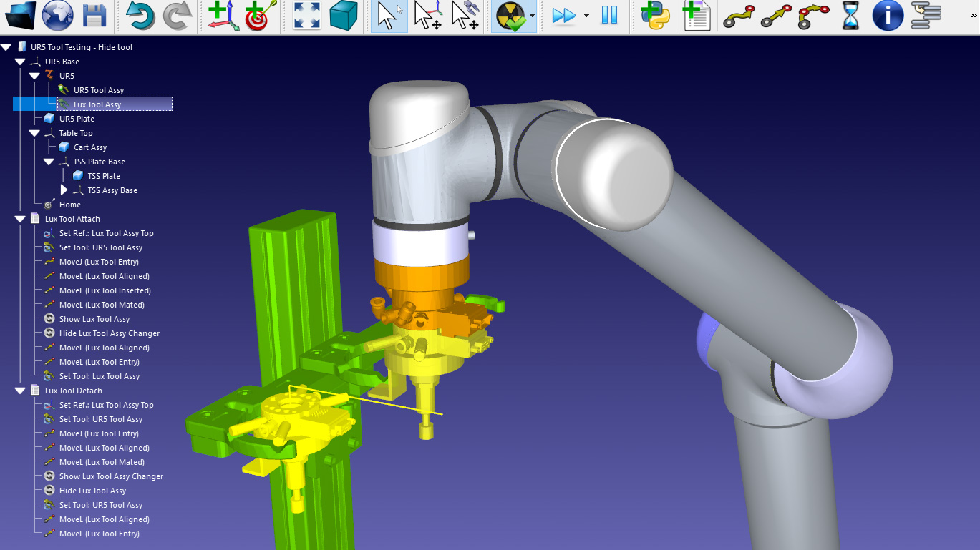Select MoveL (Lux Tool Inserted) instruction

[x=105, y=290]
